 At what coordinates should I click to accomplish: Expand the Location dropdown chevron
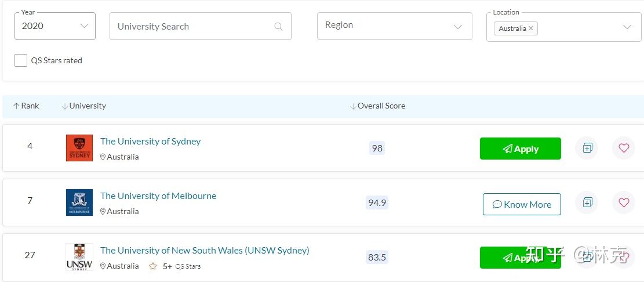tap(627, 27)
